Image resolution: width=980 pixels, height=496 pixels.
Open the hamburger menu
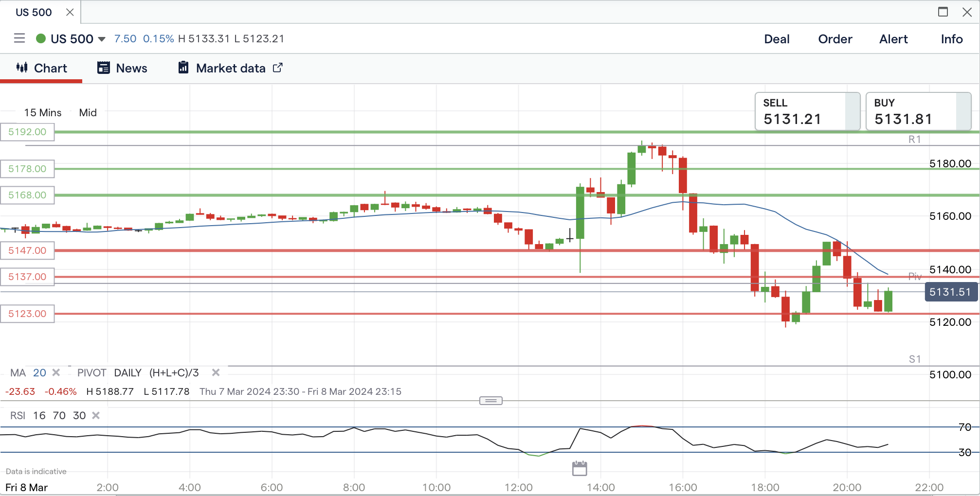tap(19, 38)
